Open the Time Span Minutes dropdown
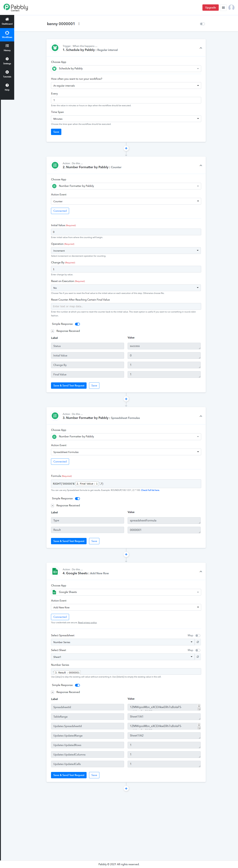The image size is (238, 868). pyautogui.click(x=126, y=119)
